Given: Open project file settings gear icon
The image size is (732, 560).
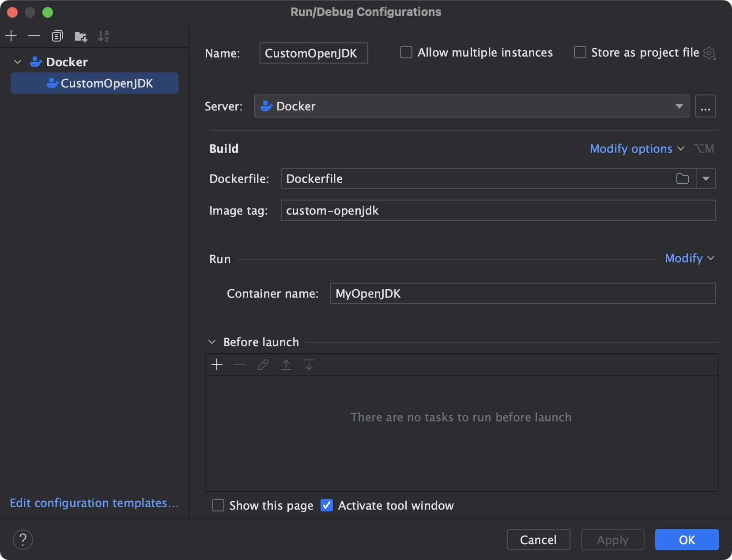Looking at the screenshot, I should 710,53.
